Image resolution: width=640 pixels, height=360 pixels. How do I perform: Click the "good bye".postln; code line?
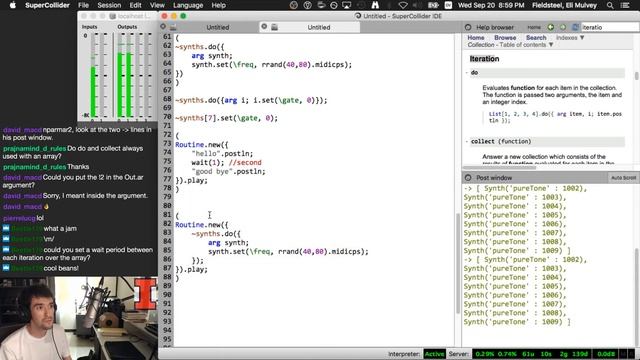[x=229, y=171]
